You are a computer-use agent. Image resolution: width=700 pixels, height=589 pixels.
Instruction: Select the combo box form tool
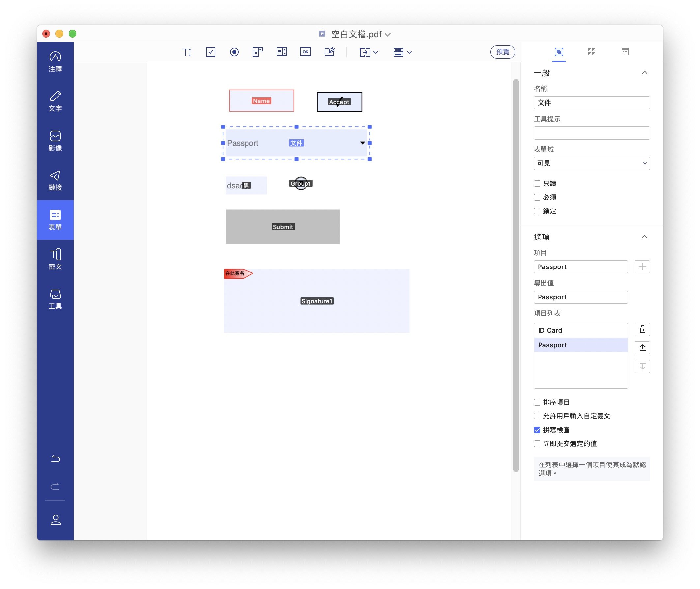257,52
